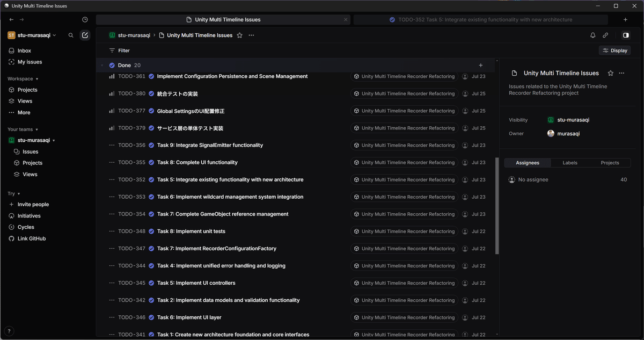This screenshot has height=340, width=644.
Task: Toggle done status of TODO-361
Action: click(x=151, y=76)
